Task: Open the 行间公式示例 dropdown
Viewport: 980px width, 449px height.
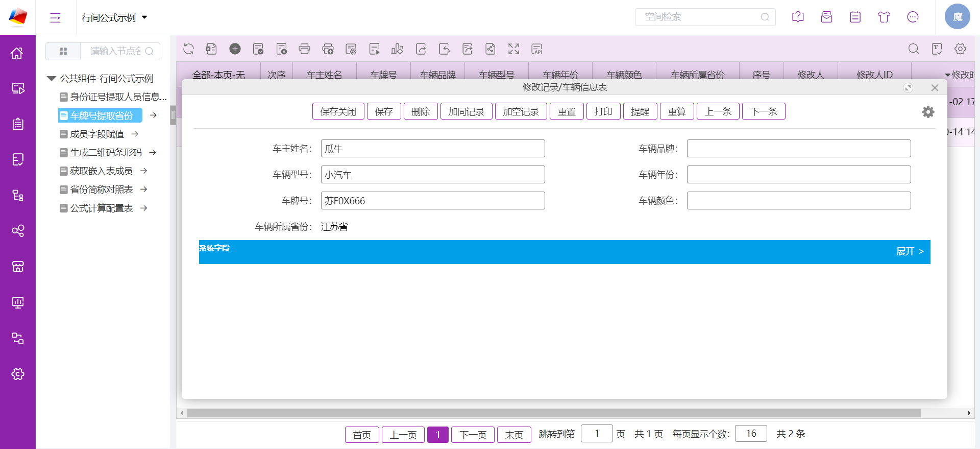Action: click(x=114, y=18)
